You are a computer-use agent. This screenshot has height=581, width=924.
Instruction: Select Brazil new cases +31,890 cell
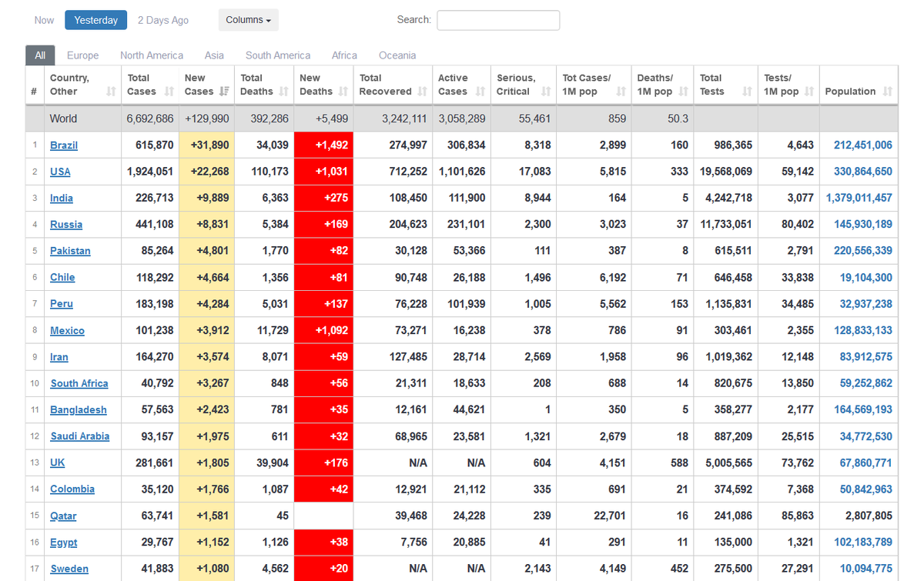click(x=207, y=145)
